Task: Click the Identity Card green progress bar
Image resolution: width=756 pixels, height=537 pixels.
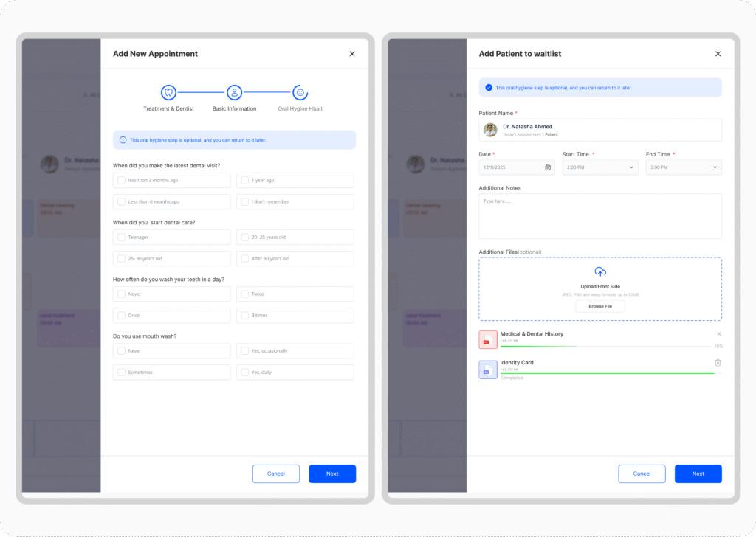Action: pos(607,373)
